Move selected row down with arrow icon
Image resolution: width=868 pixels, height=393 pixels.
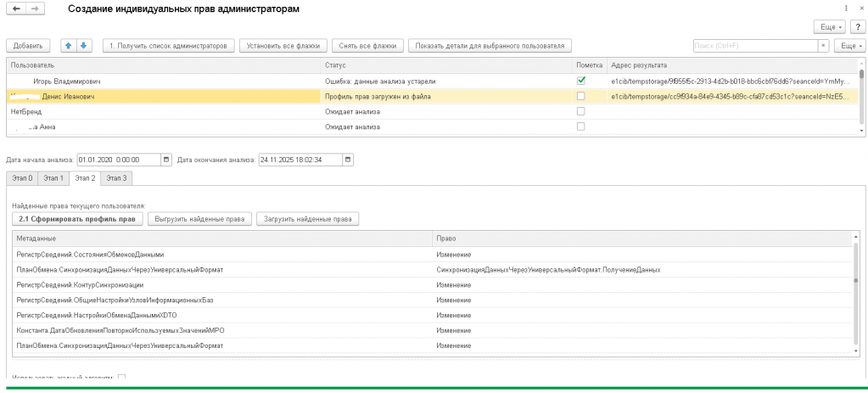pyautogui.click(x=84, y=45)
